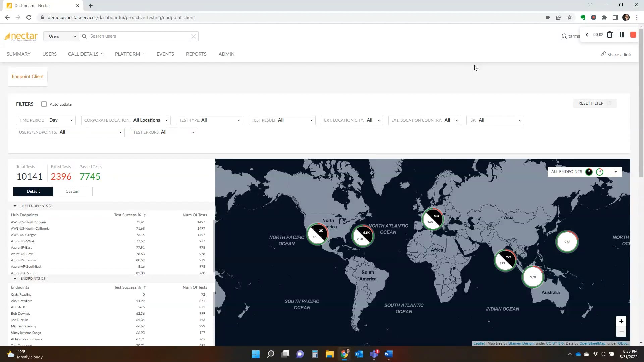
Task: Click the Search users input field
Action: point(139,36)
